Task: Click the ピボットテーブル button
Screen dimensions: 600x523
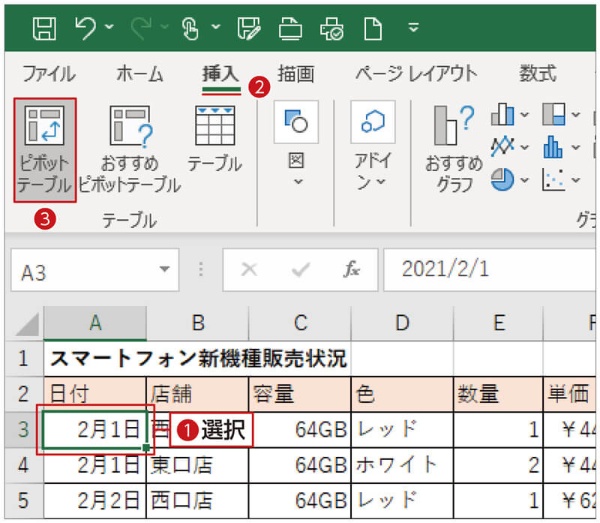Action: (x=45, y=150)
